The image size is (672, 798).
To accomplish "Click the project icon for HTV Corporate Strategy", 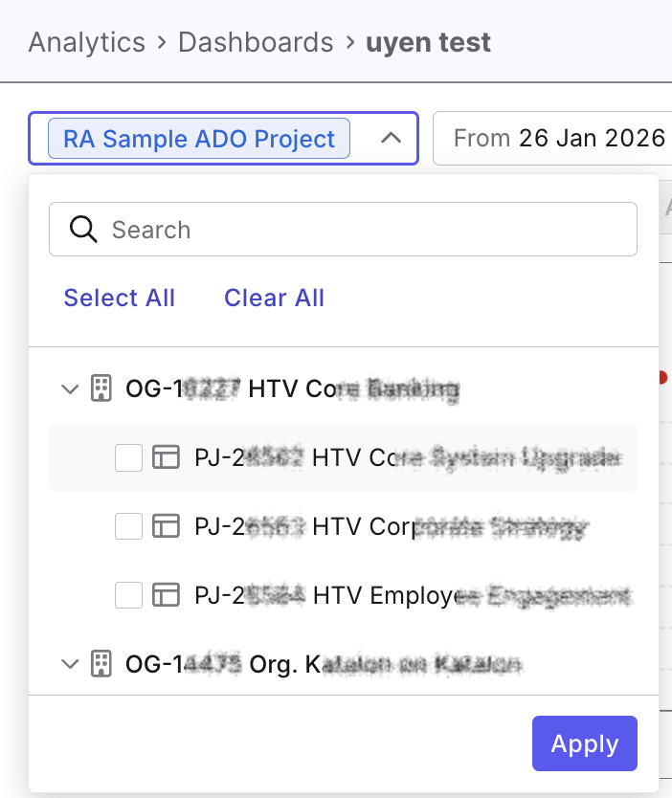I will pos(167,526).
